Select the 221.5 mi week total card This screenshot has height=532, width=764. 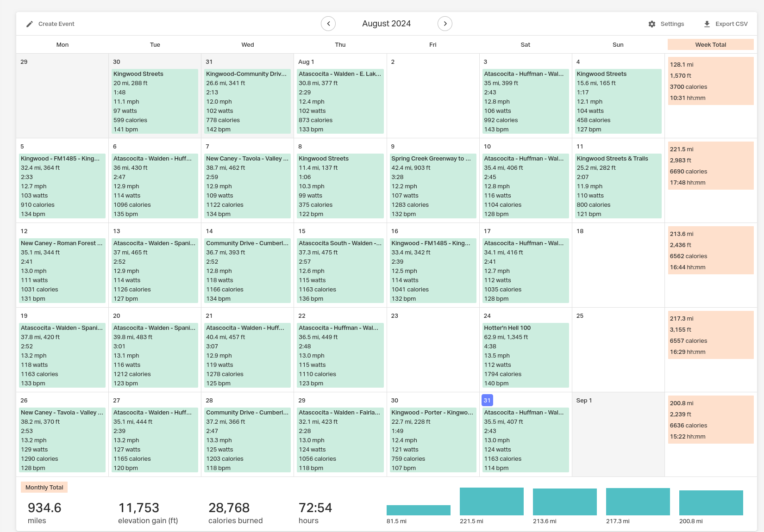[711, 166]
